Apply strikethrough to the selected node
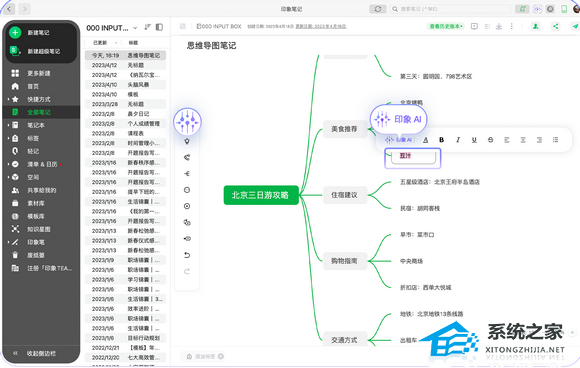 490,140
